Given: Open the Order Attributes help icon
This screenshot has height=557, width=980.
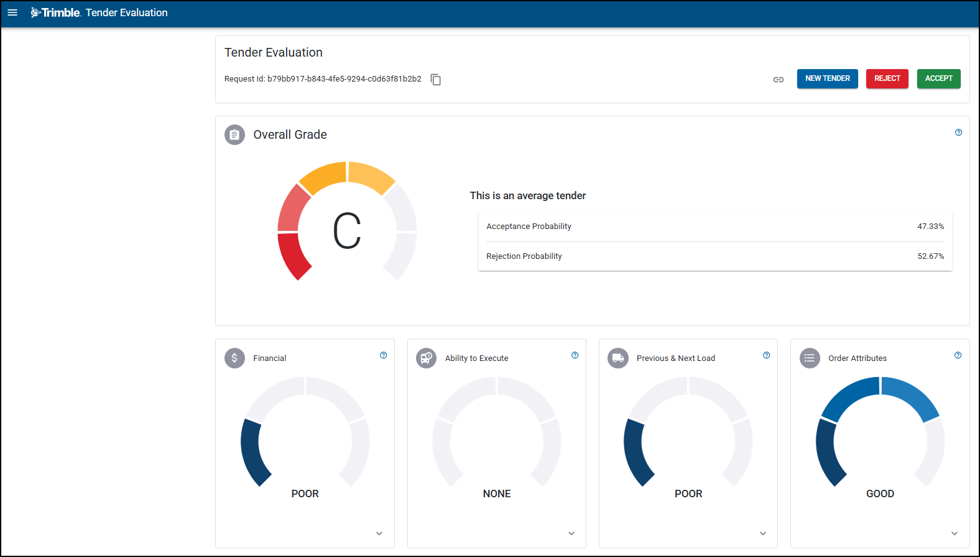Looking at the screenshot, I should [958, 355].
